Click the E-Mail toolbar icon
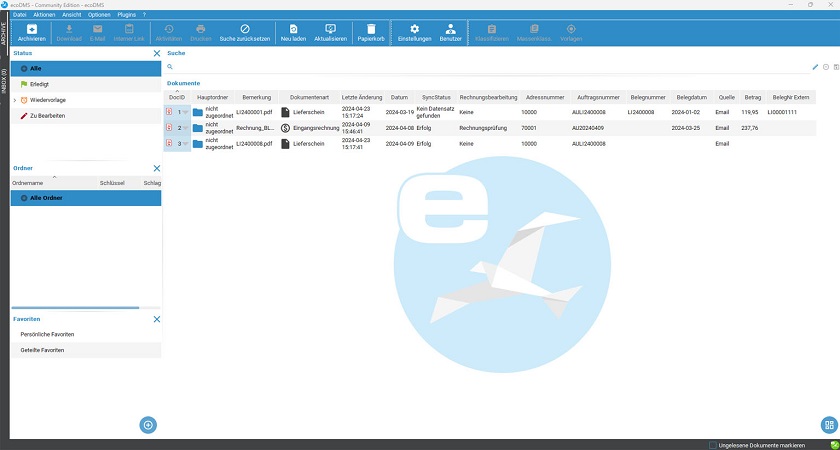The image size is (840, 450). [98, 33]
